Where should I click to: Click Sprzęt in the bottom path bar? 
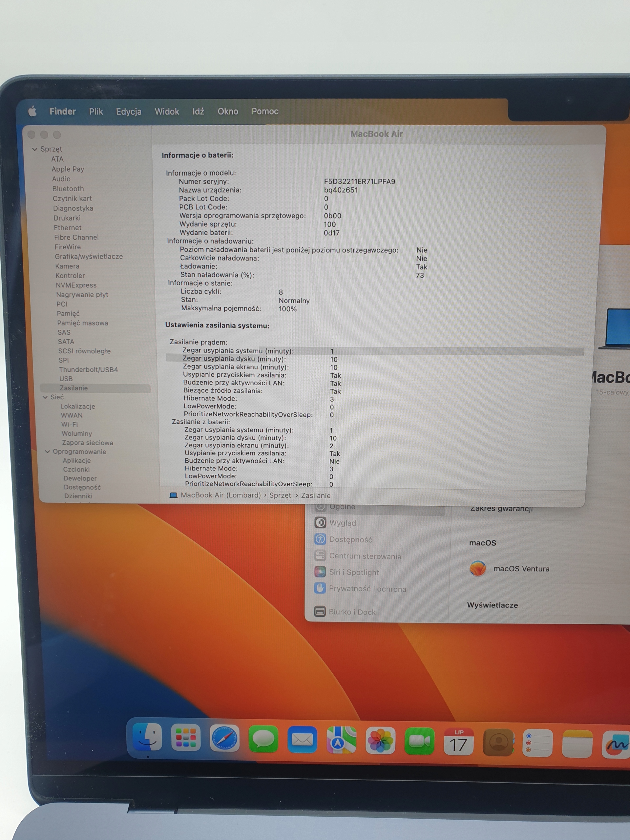pos(280,495)
